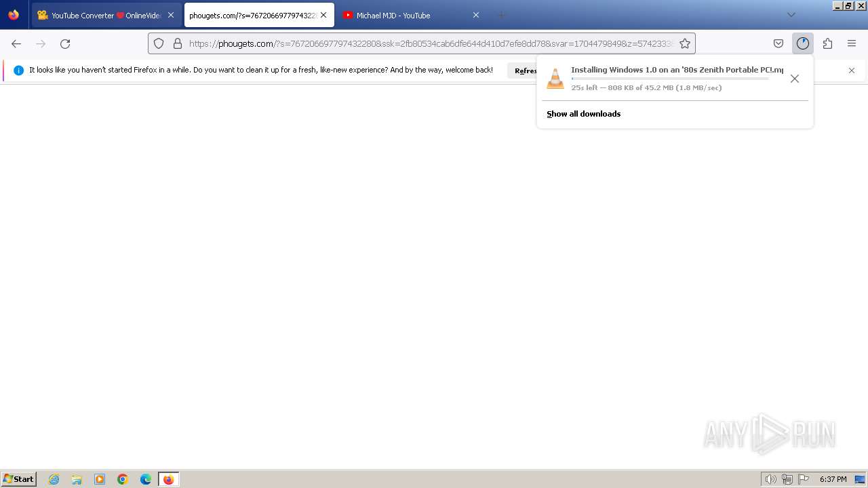Open a new tab with plus button
The image size is (868, 488).
click(501, 15)
